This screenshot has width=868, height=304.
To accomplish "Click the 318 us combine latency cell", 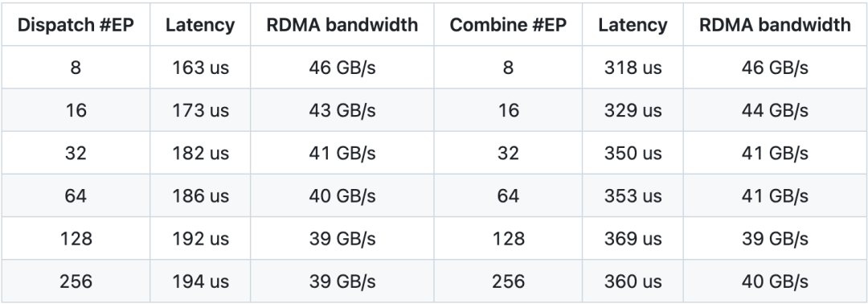I will click(633, 68).
